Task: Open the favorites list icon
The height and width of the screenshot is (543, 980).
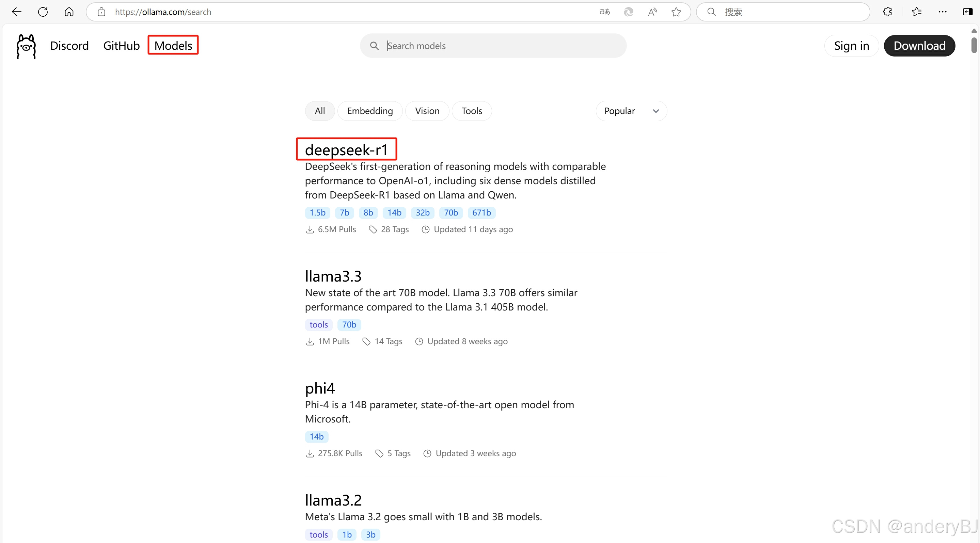Action: coord(916,12)
